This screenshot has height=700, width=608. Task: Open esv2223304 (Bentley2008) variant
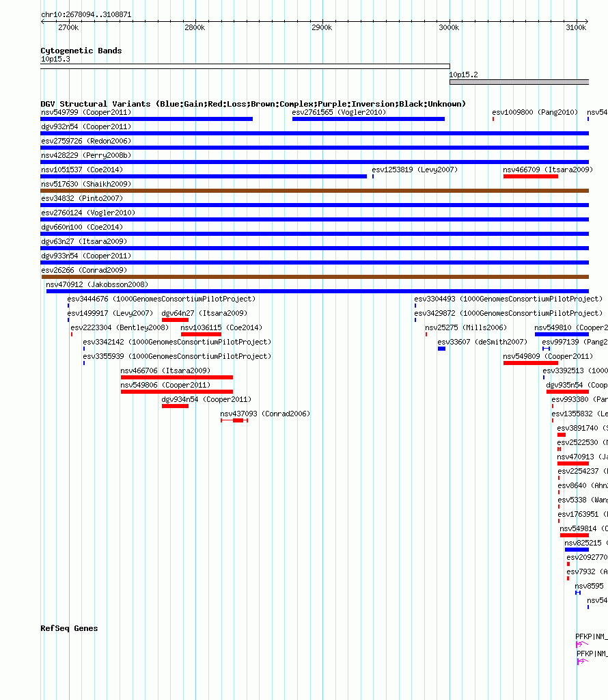click(x=120, y=327)
